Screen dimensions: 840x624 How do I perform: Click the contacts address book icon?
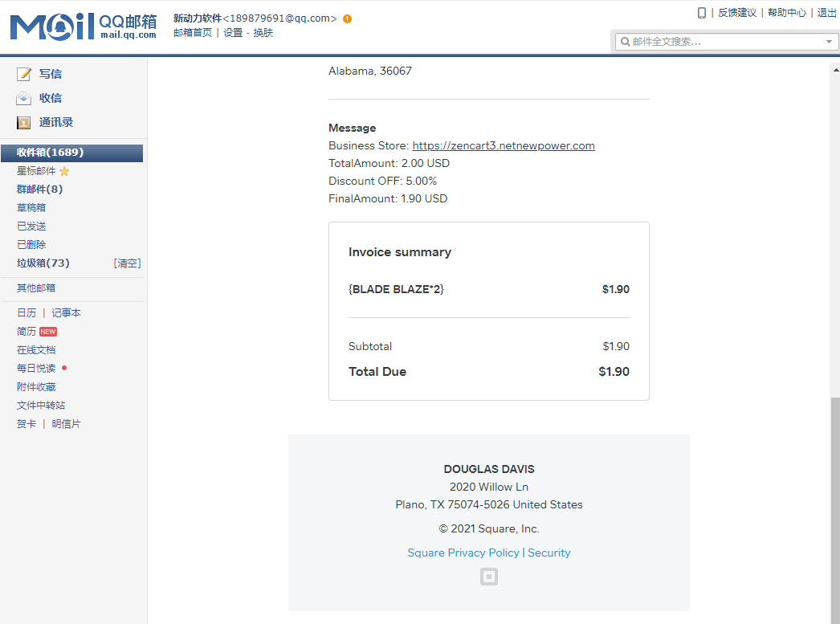coord(24,123)
